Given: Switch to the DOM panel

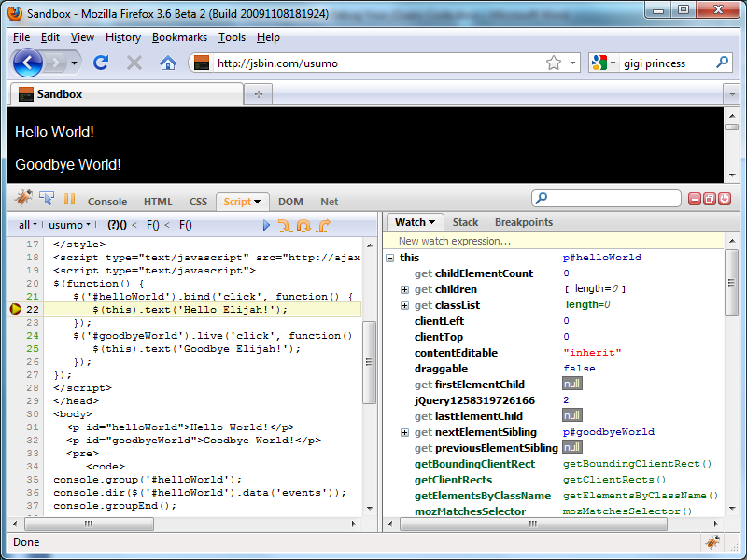Looking at the screenshot, I should coord(290,202).
